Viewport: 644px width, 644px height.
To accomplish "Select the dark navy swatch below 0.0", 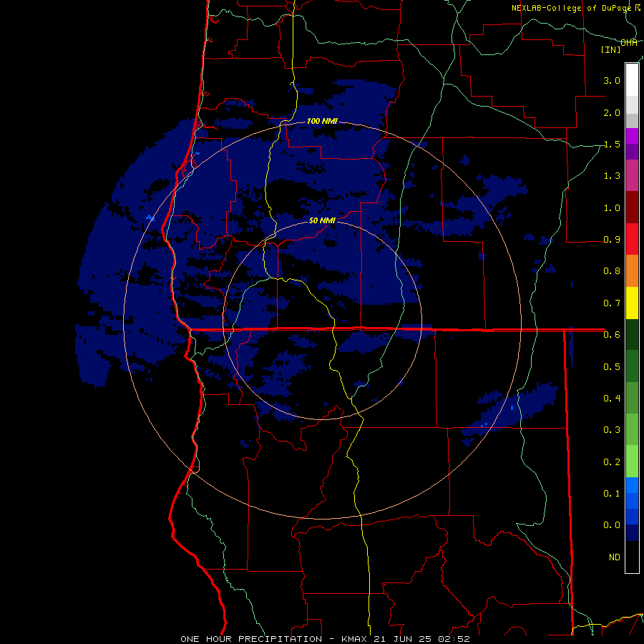I will click(632, 532).
